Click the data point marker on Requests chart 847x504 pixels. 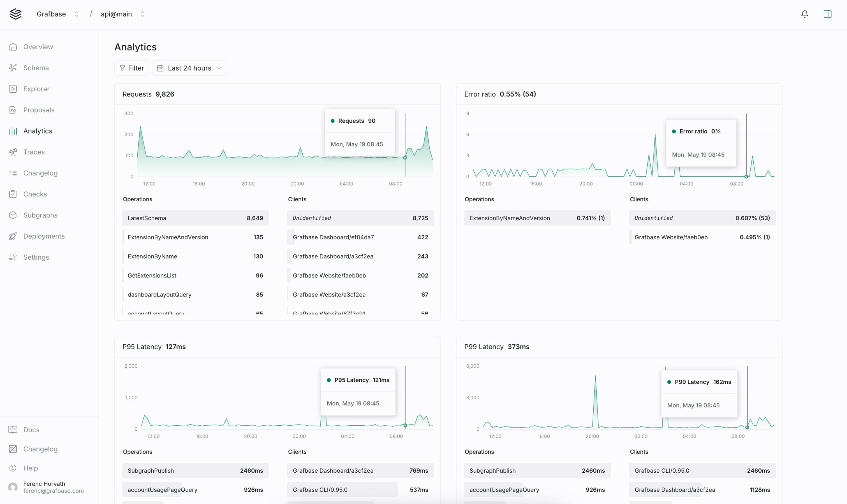405,158
